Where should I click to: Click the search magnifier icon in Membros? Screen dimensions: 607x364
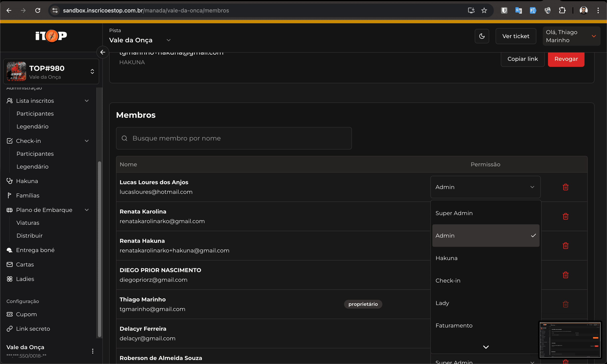124,138
